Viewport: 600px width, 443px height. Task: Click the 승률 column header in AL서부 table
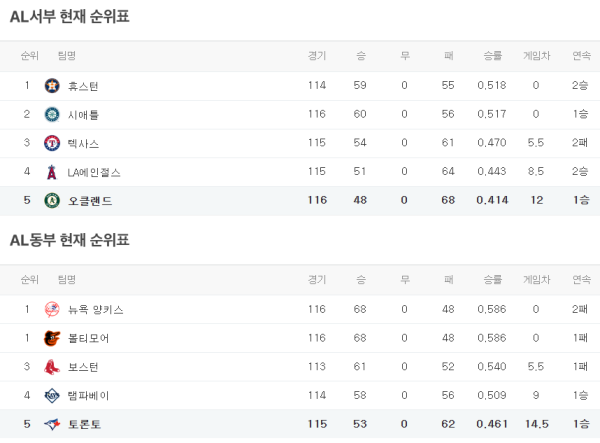pyautogui.click(x=492, y=56)
